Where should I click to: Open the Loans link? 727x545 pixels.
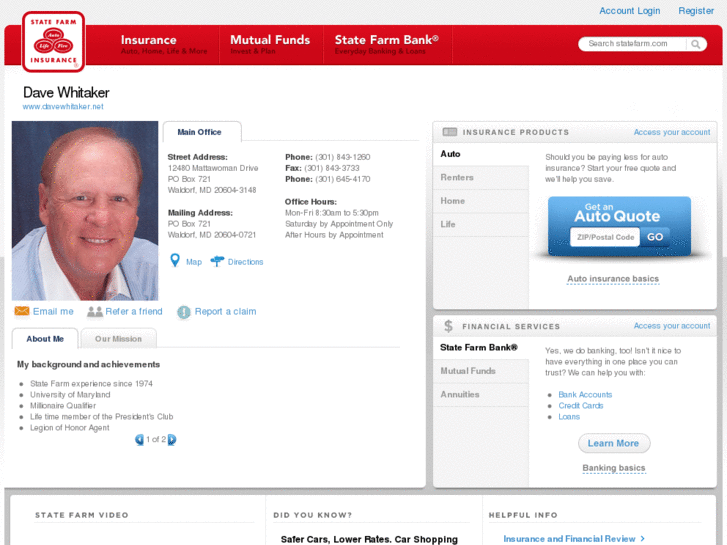tap(569, 417)
